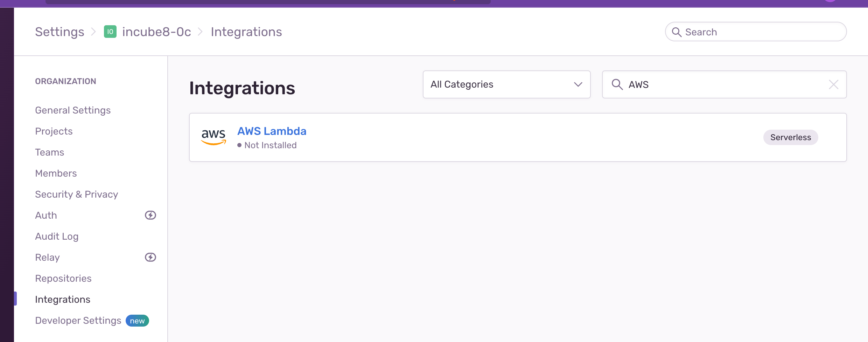
Task: Click the magnifier icon in the integrations search
Action: [617, 84]
